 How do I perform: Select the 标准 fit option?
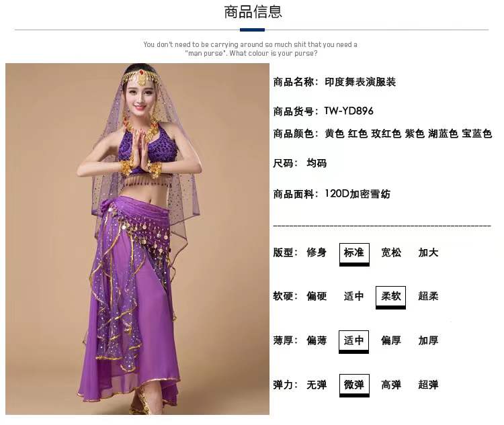[354, 254]
